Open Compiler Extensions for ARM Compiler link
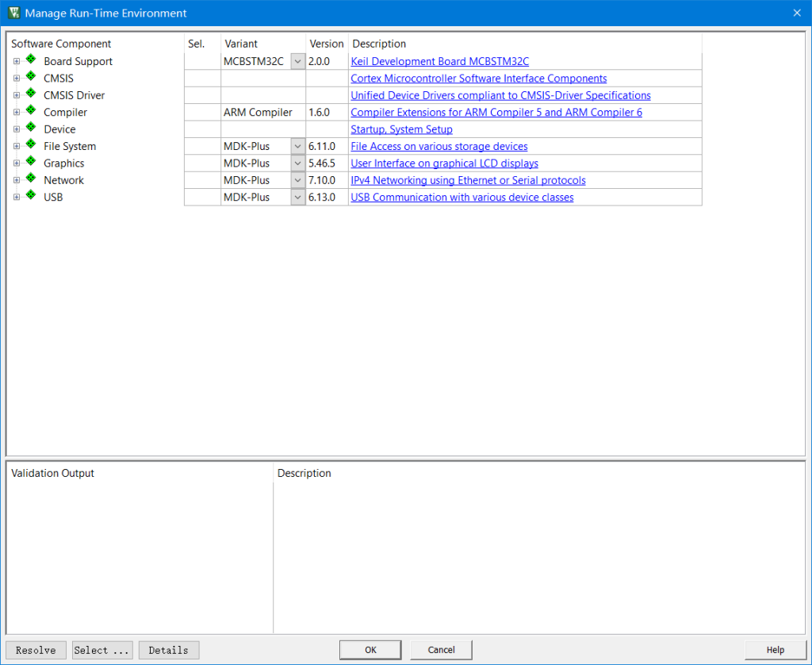This screenshot has width=812, height=665. coord(496,112)
